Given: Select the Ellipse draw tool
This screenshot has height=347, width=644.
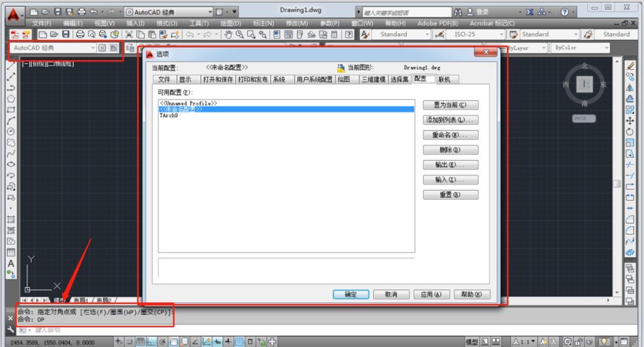Looking at the screenshot, I should click(11, 165).
